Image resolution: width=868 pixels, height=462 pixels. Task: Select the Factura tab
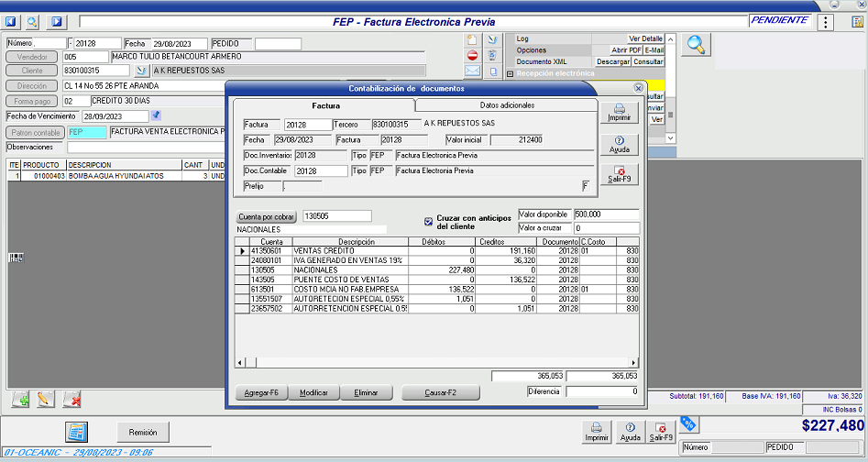pyautogui.click(x=325, y=106)
